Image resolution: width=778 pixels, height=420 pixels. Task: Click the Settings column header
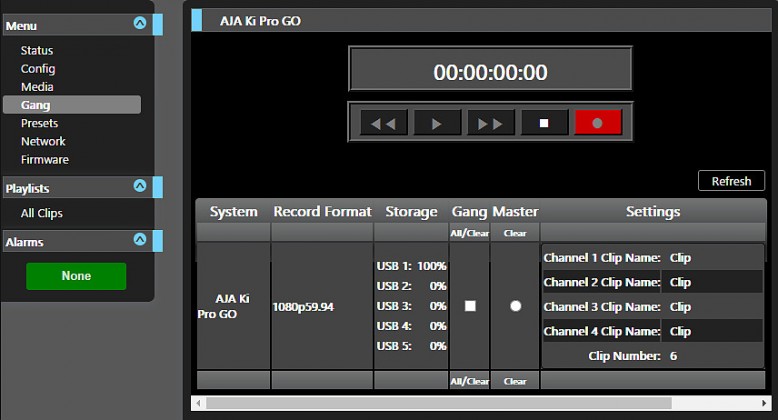[x=653, y=211]
